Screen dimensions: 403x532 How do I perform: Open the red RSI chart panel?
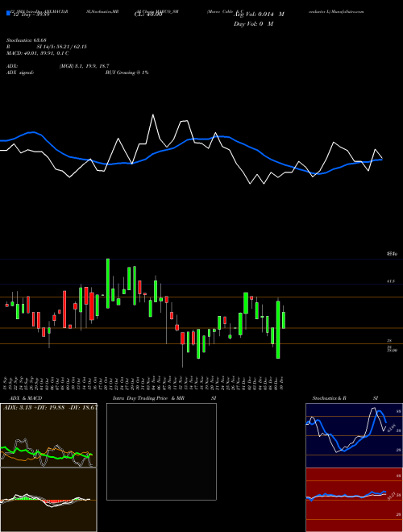coord(354,500)
